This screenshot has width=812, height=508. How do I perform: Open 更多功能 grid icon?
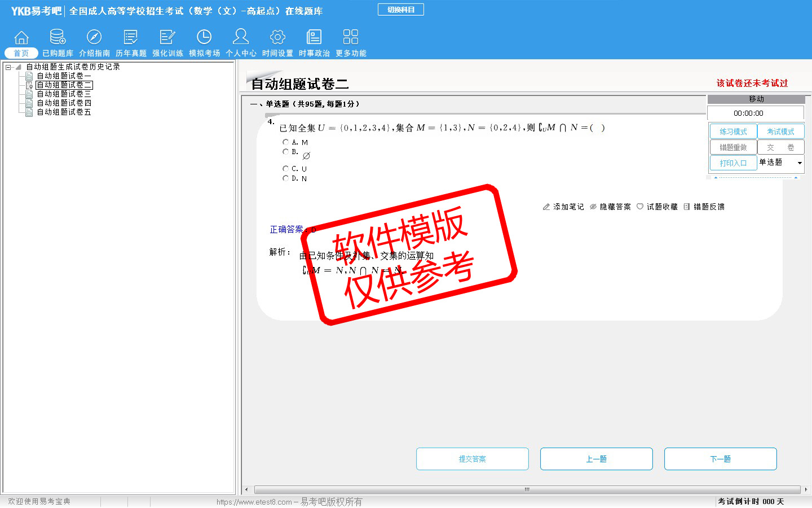[x=351, y=37]
